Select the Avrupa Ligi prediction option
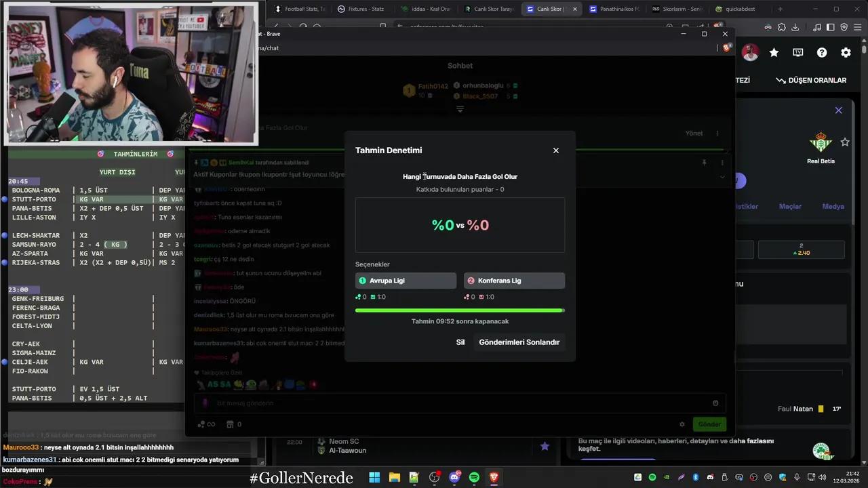The width and height of the screenshot is (868, 488). point(406,281)
